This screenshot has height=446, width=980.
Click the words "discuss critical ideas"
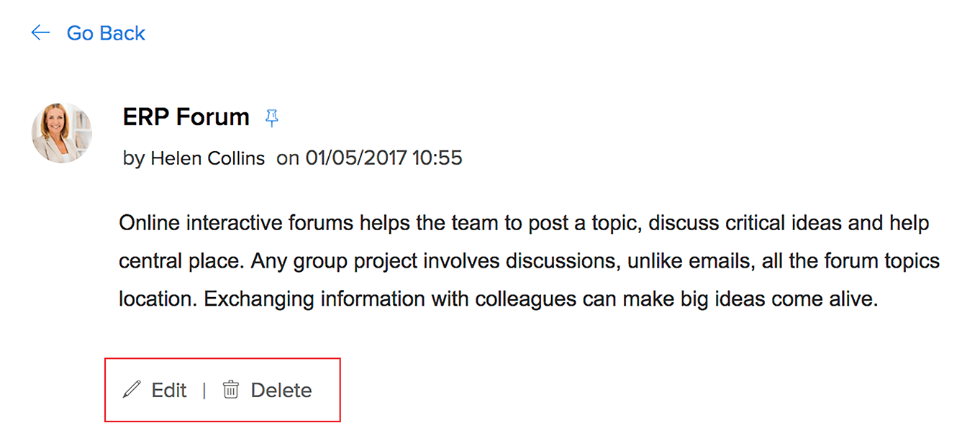tap(745, 223)
